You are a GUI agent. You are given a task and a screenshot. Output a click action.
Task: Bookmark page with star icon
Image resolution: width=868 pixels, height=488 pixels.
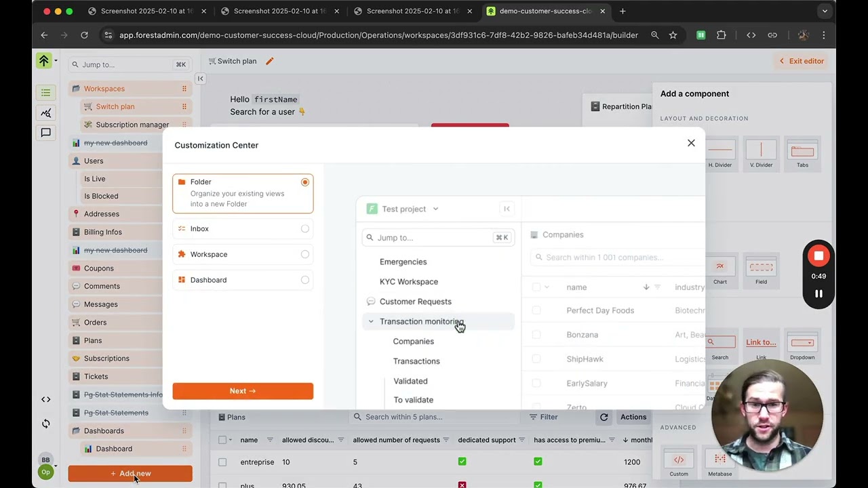[673, 35]
